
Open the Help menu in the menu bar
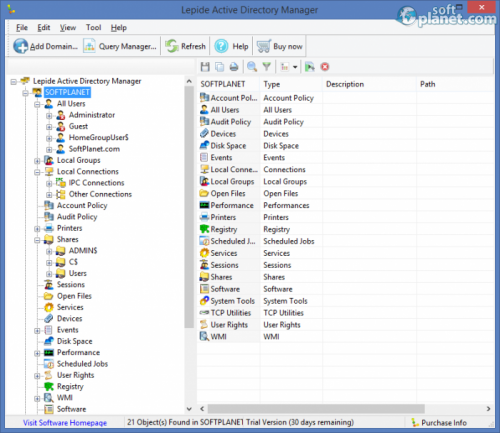pos(119,27)
